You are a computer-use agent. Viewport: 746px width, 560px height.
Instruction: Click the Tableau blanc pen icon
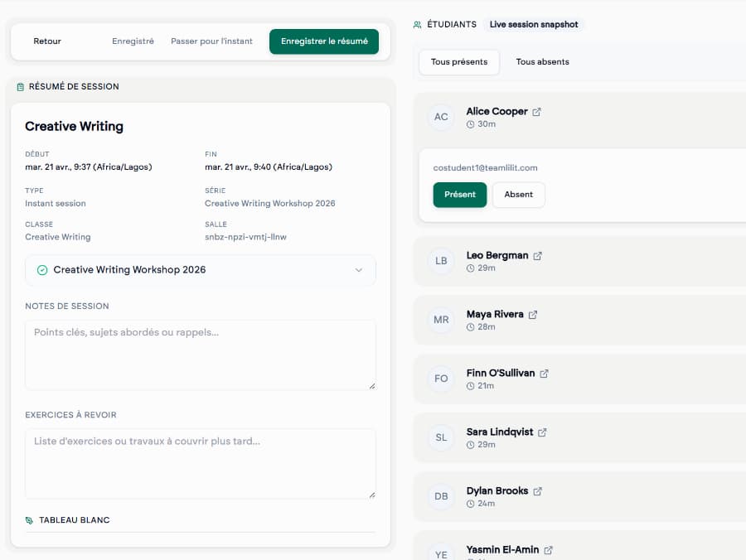pos(30,520)
